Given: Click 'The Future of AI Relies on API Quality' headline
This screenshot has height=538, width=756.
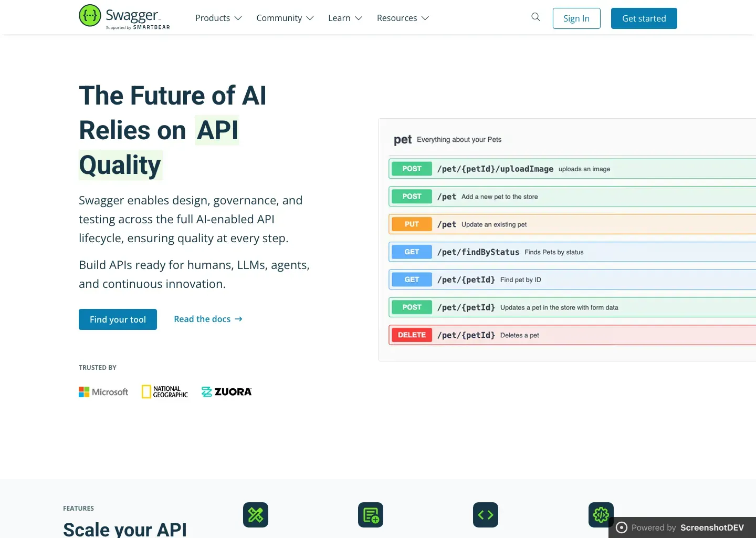Looking at the screenshot, I should (x=173, y=130).
